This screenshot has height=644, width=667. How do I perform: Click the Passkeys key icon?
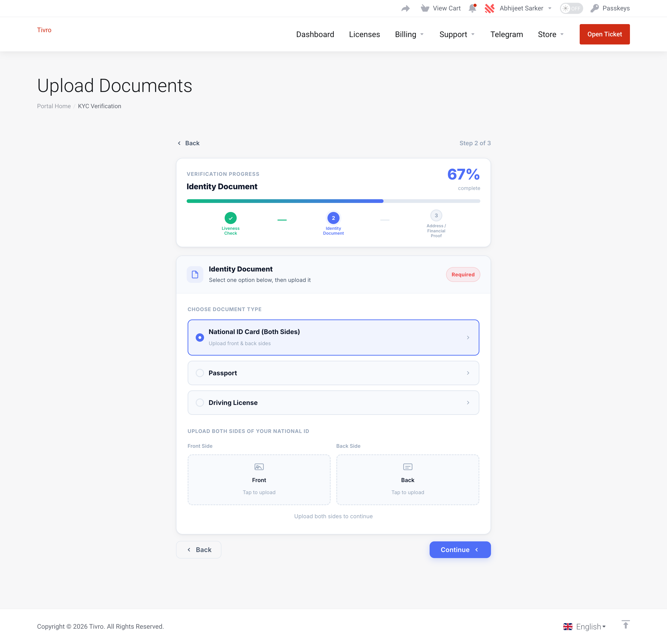(594, 8)
